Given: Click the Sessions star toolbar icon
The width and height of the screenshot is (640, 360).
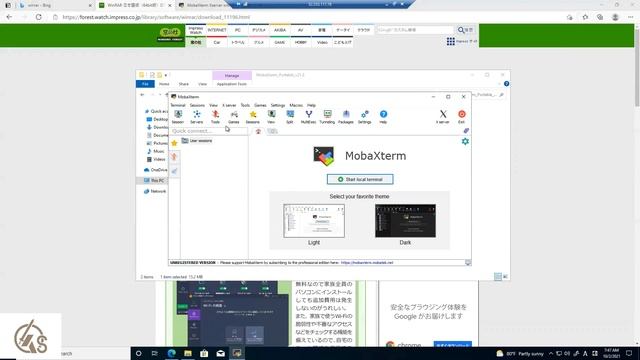Looking at the screenshot, I should pos(253,117).
